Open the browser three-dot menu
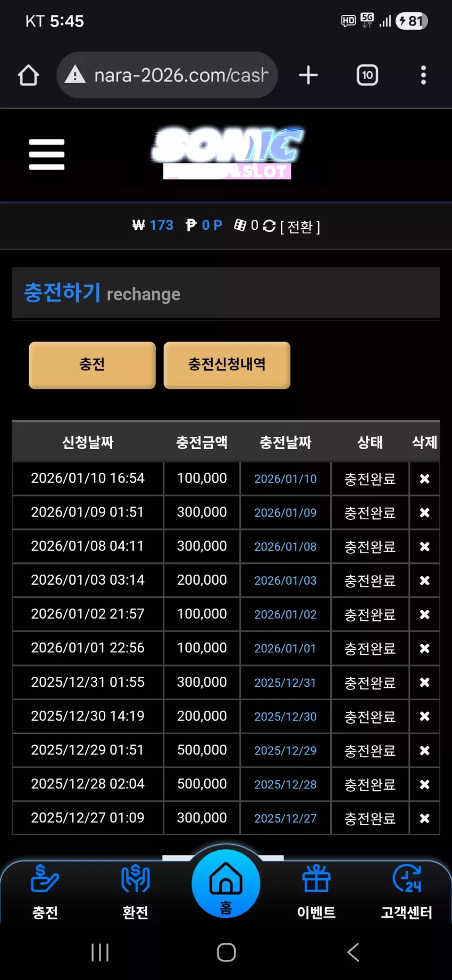 423,75
